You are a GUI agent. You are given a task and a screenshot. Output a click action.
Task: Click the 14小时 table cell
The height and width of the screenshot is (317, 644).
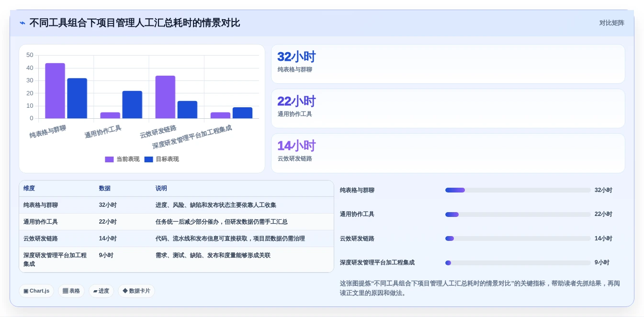pos(108,238)
